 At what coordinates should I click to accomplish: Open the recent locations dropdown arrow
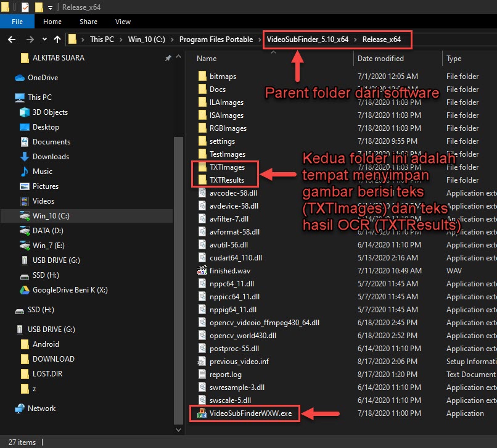coord(44,39)
